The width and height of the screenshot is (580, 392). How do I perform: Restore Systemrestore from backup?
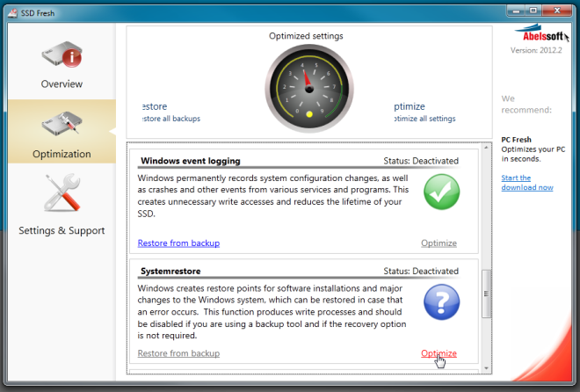pos(178,353)
